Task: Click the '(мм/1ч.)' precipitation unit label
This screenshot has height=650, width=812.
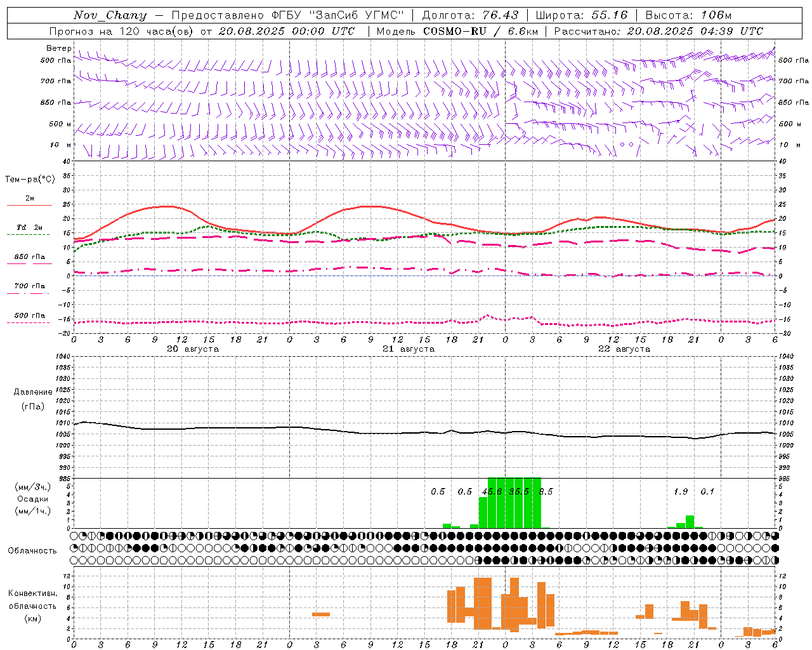Action: point(32,511)
